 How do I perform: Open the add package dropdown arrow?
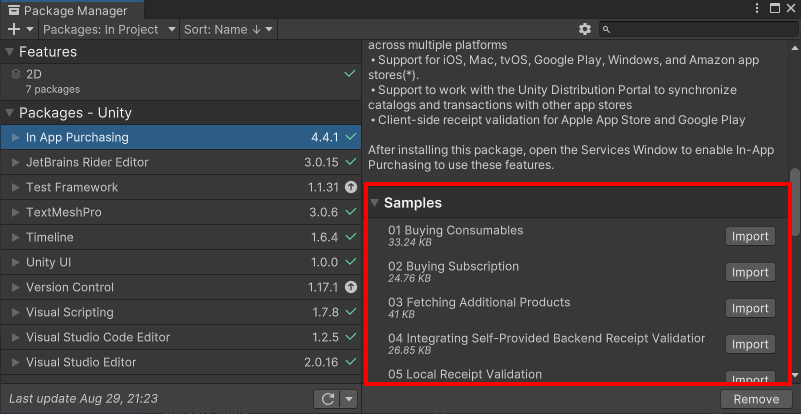[x=30, y=30]
